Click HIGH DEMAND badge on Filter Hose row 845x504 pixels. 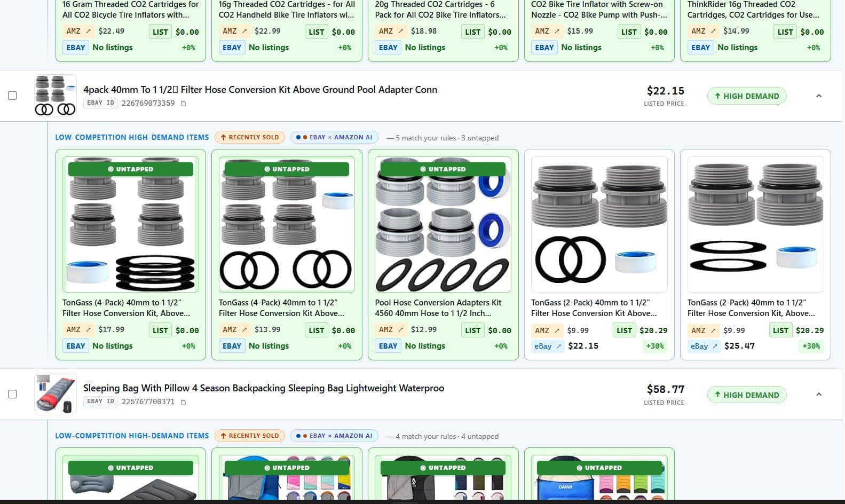pos(747,96)
